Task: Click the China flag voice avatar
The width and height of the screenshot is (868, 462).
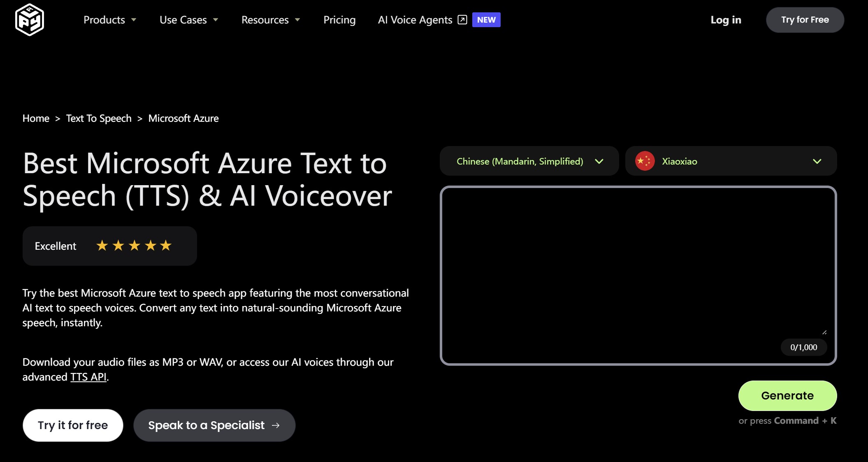Action: tap(645, 161)
